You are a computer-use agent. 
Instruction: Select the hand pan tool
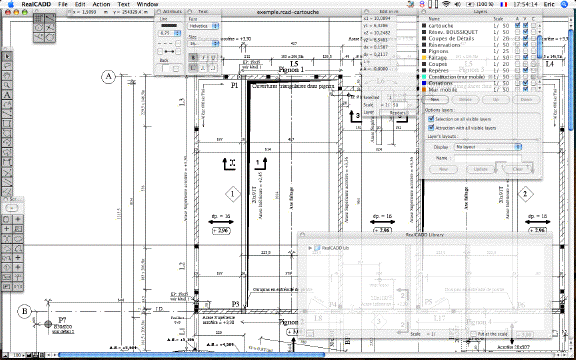tap(7, 76)
